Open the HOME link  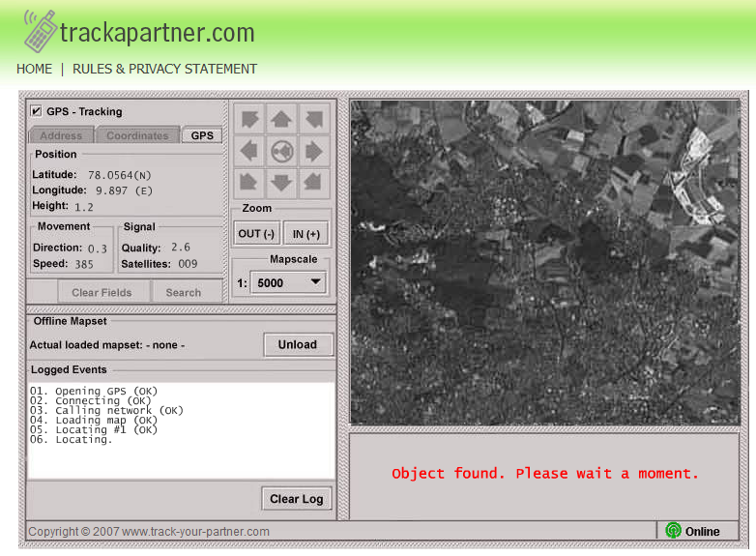34,69
